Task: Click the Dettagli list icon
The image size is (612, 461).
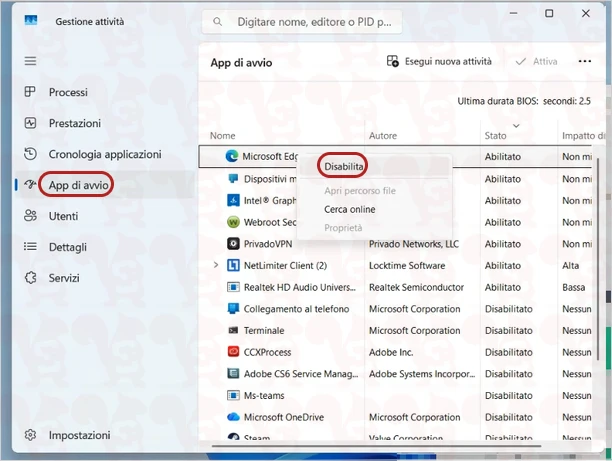Action: pyautogui.click(x=30, y=247)
